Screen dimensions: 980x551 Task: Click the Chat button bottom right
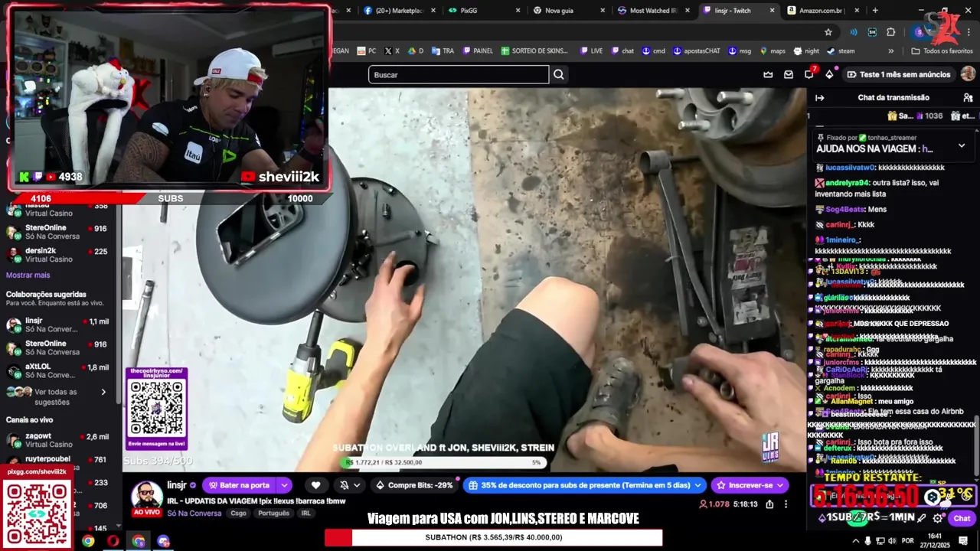(x=962, y=518)
